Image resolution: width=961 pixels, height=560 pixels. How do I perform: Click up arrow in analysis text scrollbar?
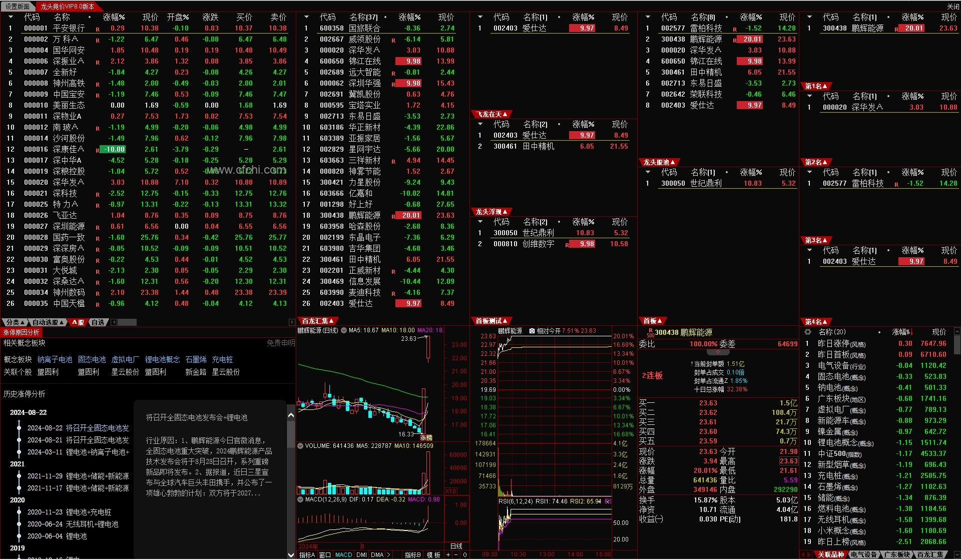click(291, 415)
